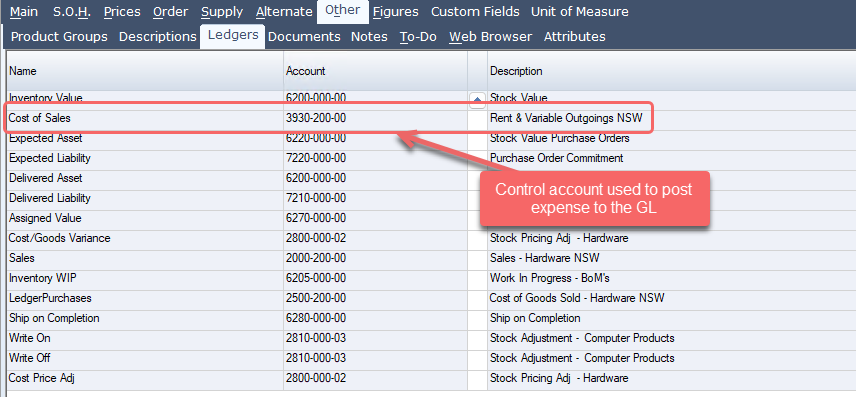Screen dimensions: 856x397
Task: Open the Product Groups sub-tab
Action: tap(60, 37)
